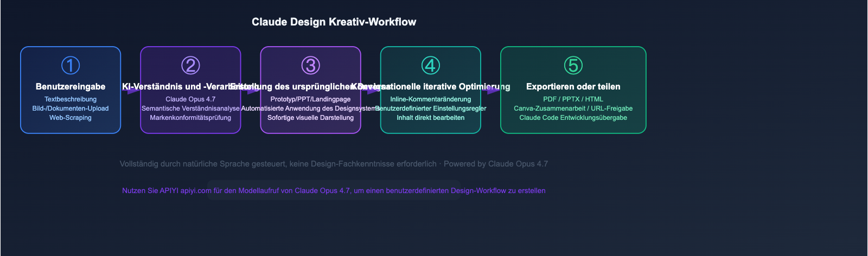868x256 pixels.
Task: Select the "Benutzereingabe" heading
Action: point(71,87)
